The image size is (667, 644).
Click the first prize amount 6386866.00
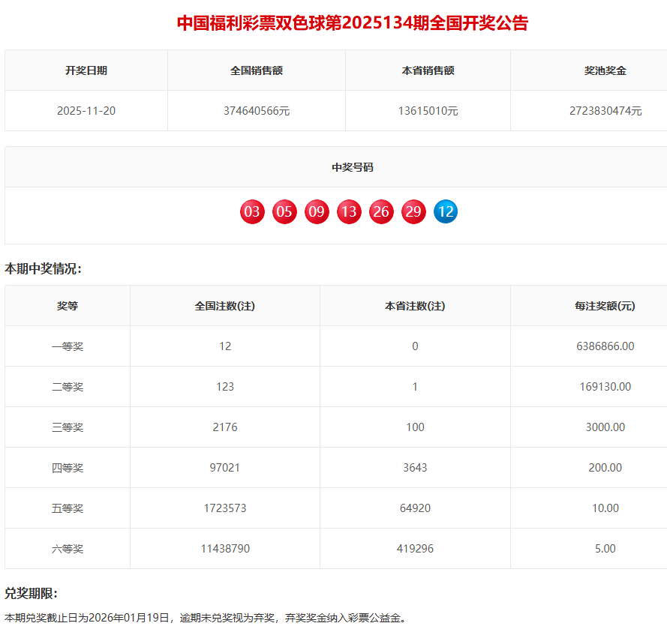point(605,346)
